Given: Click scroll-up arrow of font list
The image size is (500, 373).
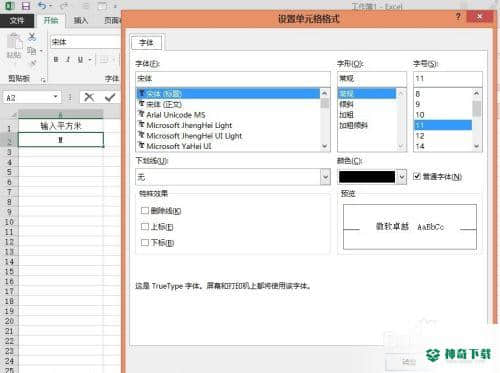Looking at the screenshot, I should [325, 93].
